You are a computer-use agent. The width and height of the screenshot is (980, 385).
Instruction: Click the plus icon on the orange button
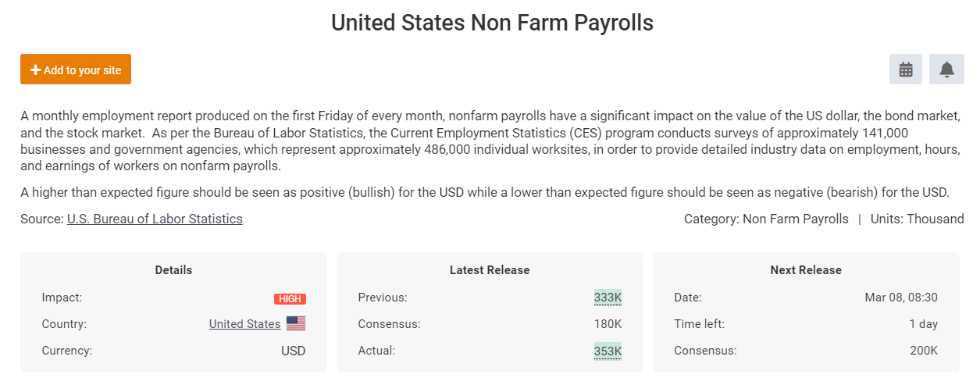[35, 70]
